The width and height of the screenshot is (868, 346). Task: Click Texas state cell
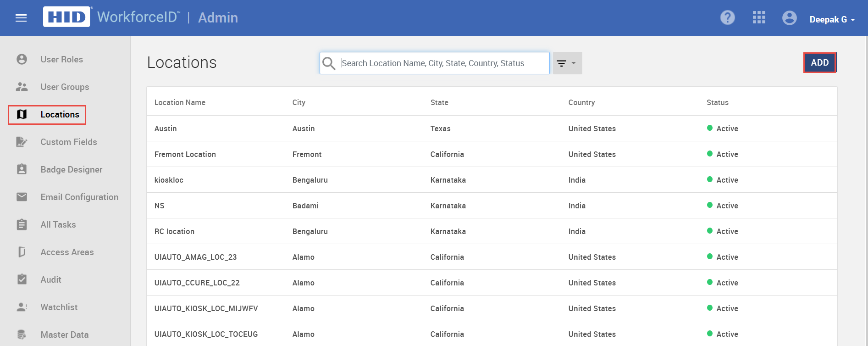coord(440,128)
